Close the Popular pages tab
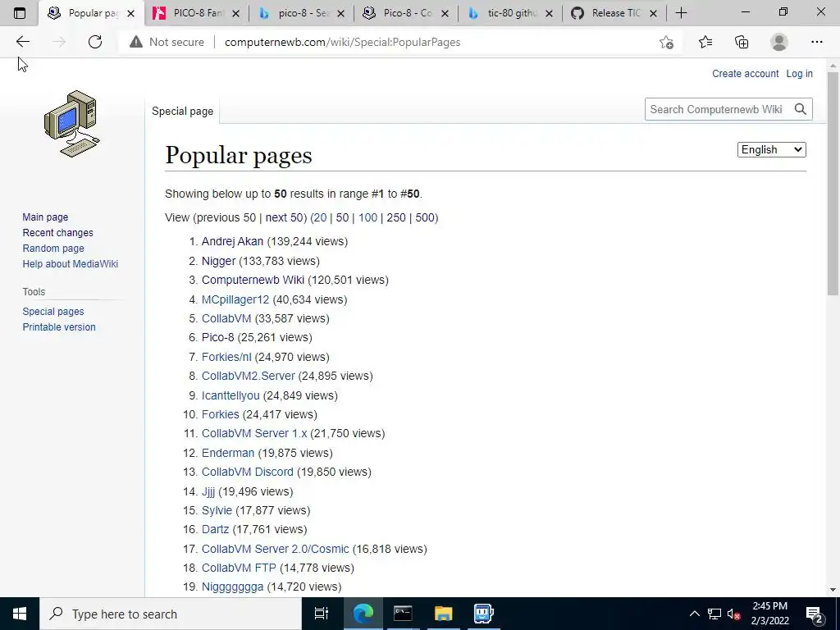This screenshot has height=630, width=840. tap(130, 14)
